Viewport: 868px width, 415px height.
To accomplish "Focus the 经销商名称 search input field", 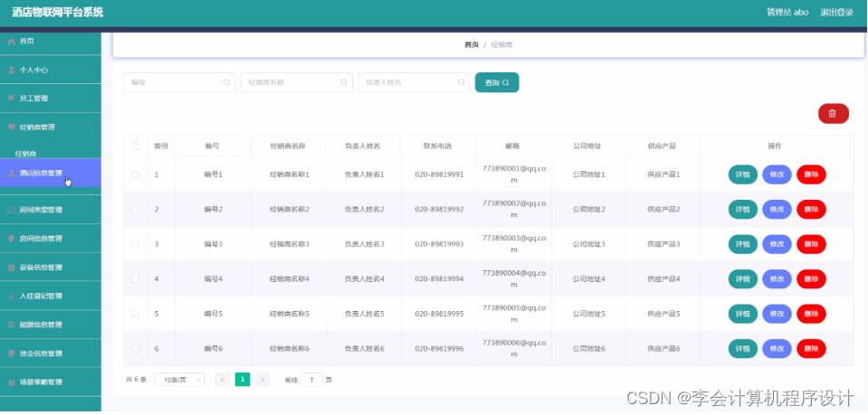I will 296,82.
